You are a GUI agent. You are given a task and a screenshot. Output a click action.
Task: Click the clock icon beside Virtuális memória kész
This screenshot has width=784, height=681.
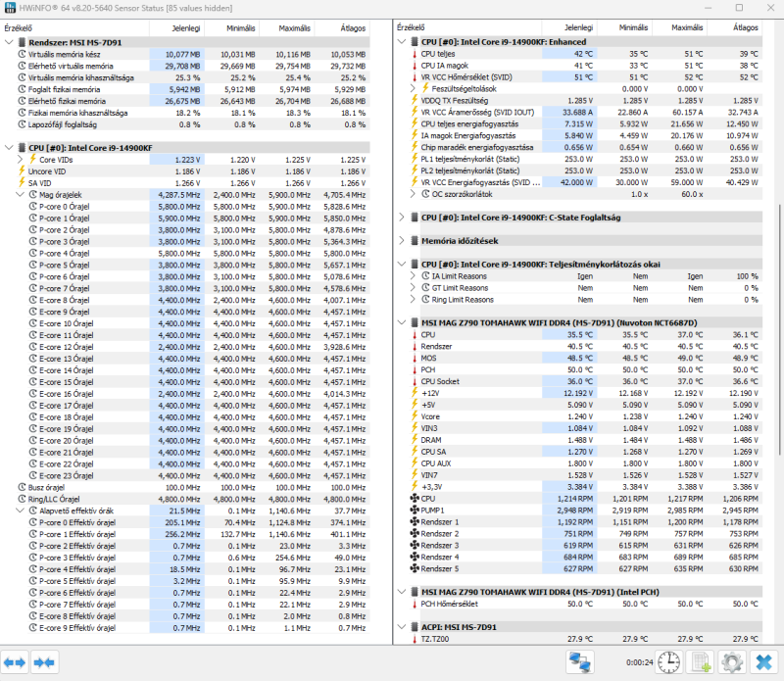pos(22,54)
